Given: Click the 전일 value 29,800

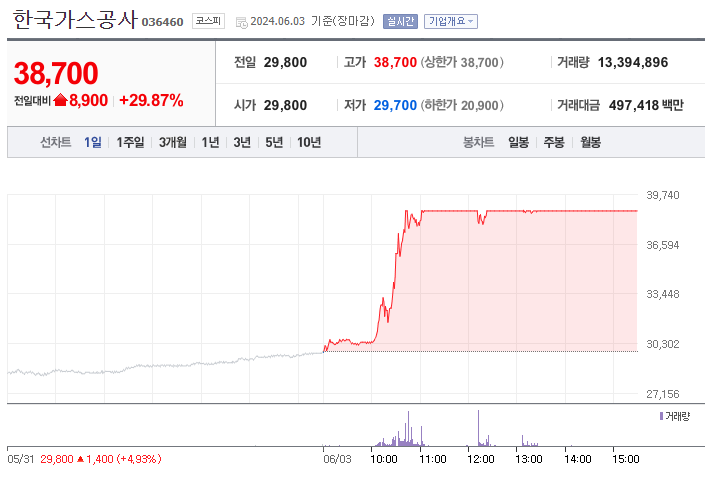Looking at the screenshot, I should click(285, 62).
